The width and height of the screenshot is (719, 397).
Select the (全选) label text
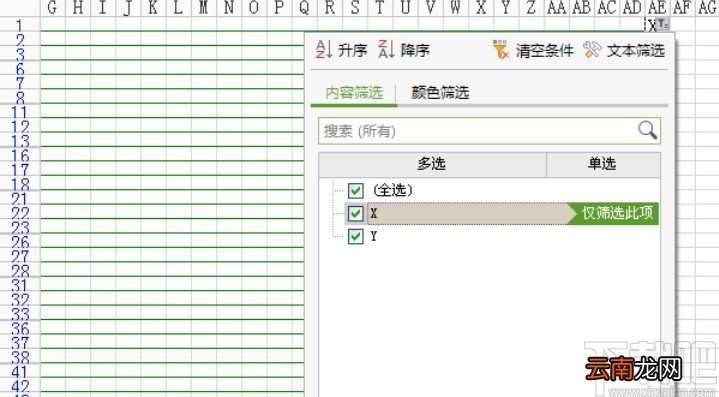point(393,190)
